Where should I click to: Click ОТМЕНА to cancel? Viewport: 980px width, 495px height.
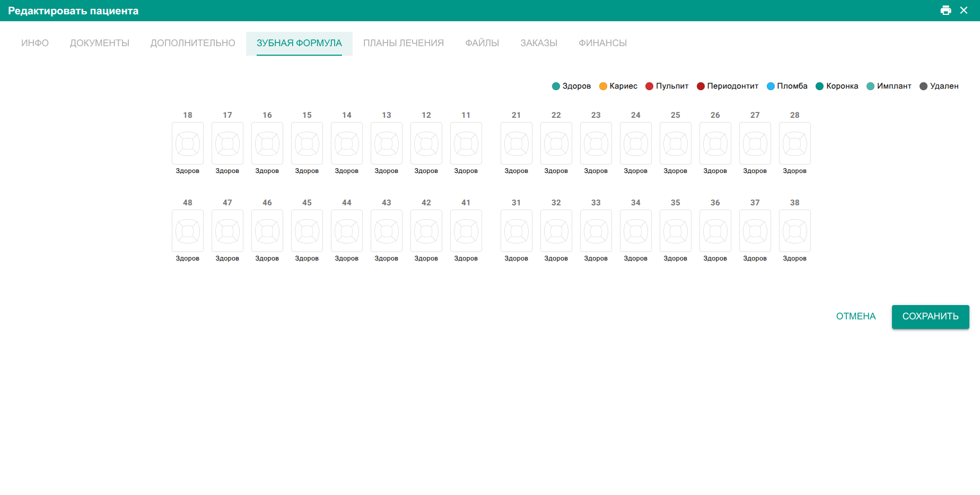pos(855,316)
